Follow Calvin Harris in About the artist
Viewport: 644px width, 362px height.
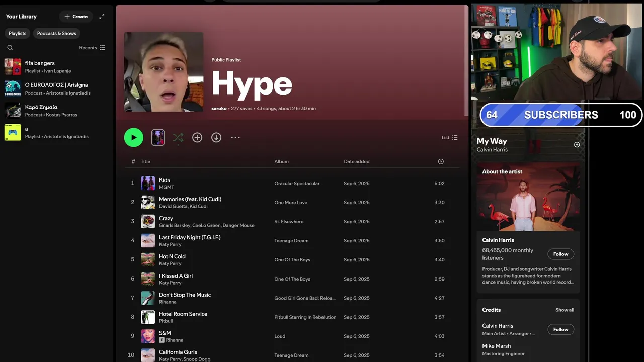coord(560,254)
